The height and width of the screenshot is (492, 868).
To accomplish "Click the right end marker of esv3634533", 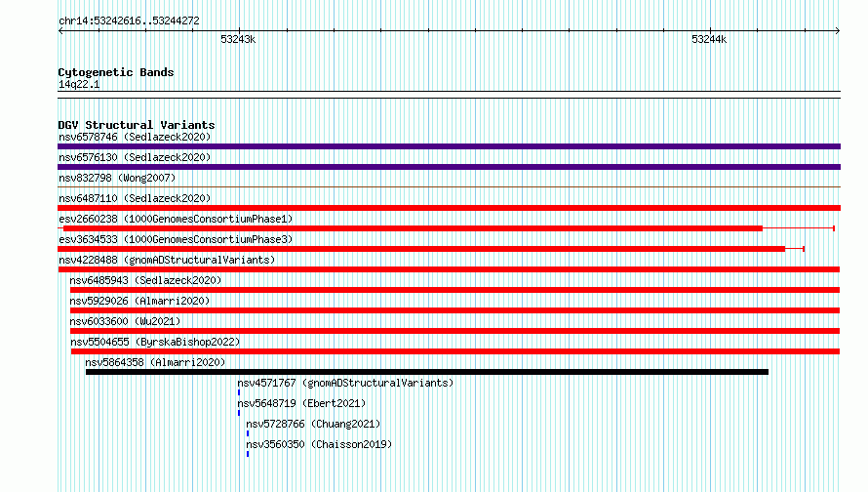I will (x=804, y=249).
